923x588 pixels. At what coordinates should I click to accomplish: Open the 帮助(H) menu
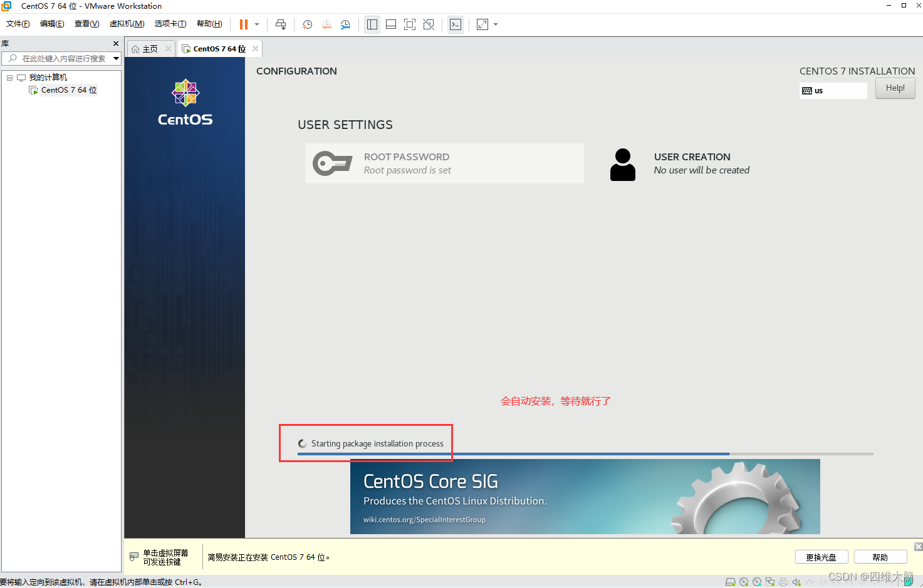click(x=209, y=24)
